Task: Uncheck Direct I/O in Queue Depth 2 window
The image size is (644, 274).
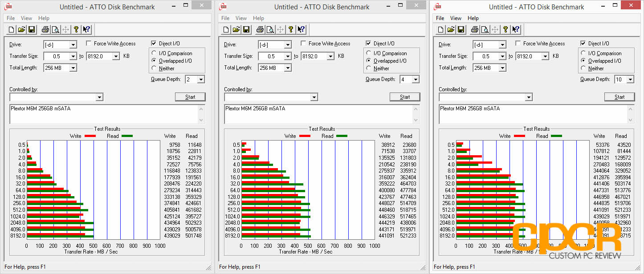Action: [154, 44]
